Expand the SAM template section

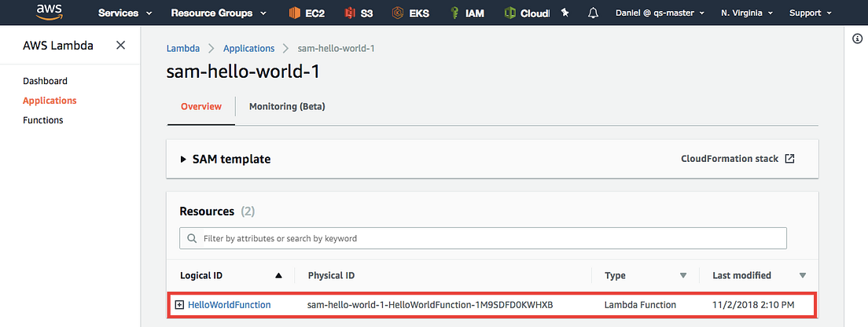(x=183, y=160)
